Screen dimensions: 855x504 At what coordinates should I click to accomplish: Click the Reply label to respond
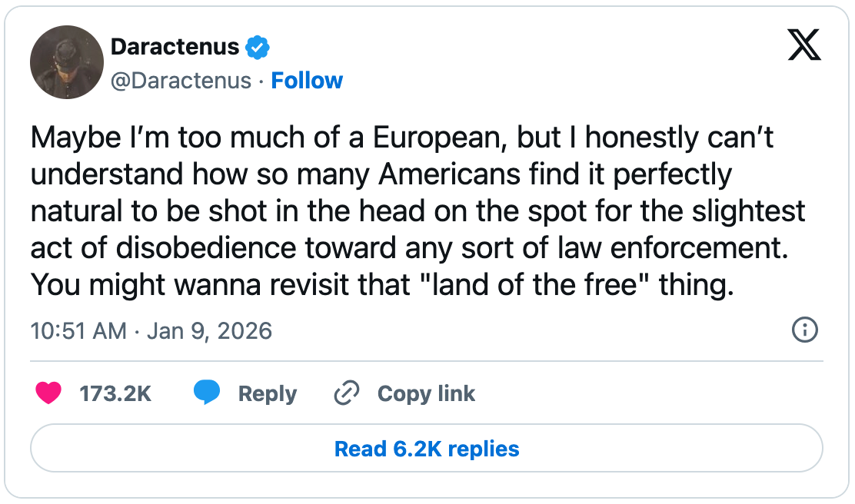tap(267, 393)
